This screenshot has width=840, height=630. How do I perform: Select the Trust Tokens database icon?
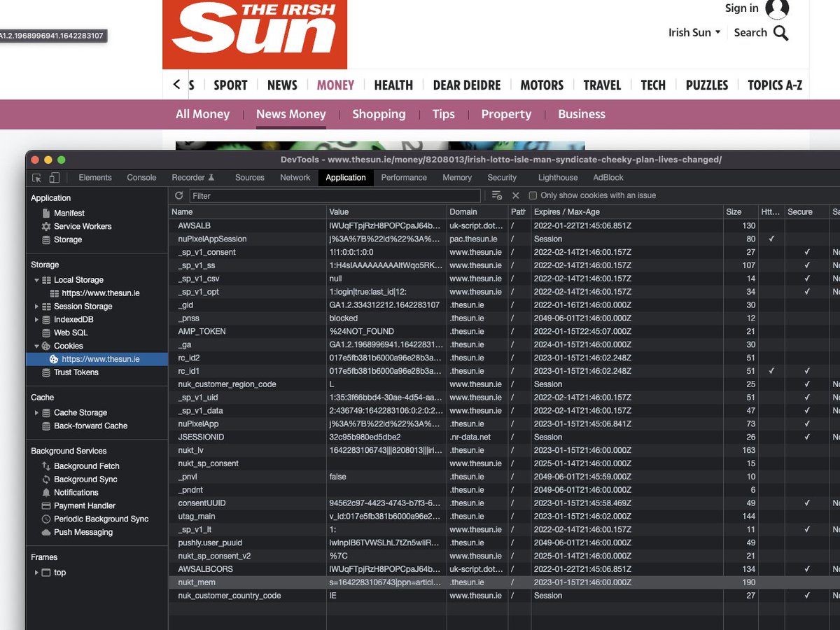tap(46, 372)
